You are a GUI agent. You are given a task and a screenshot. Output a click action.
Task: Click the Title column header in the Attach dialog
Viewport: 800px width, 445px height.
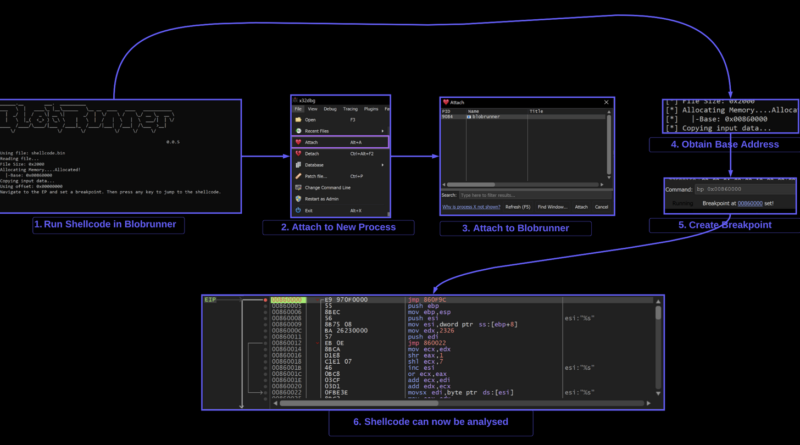point(536,111)
